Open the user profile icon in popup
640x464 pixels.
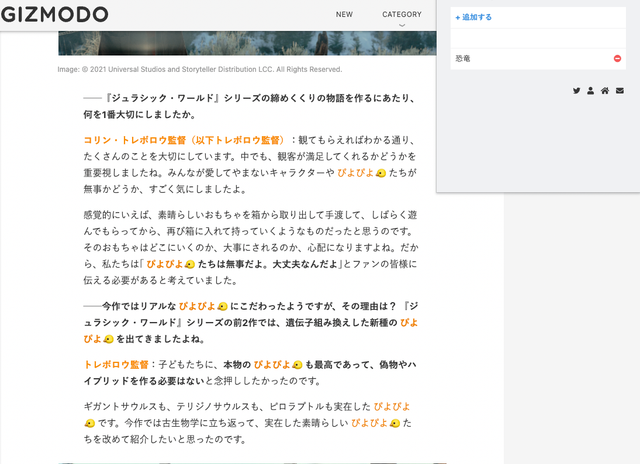pos(591,91)
